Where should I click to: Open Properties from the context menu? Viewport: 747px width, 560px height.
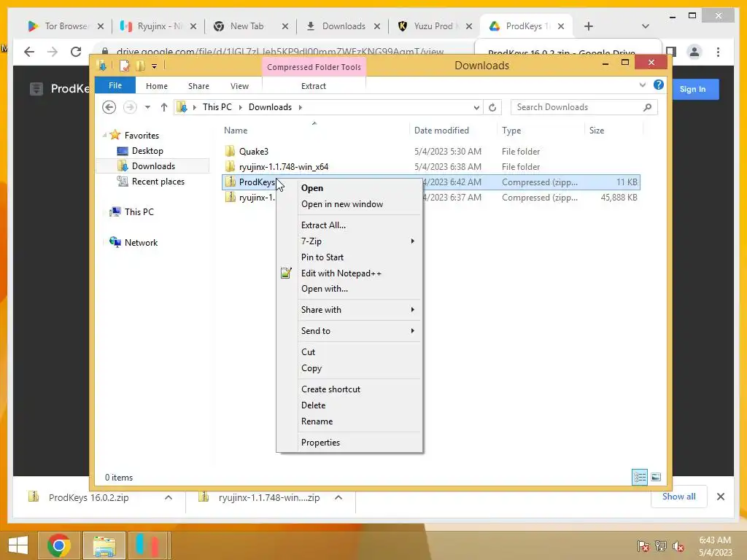321,443
